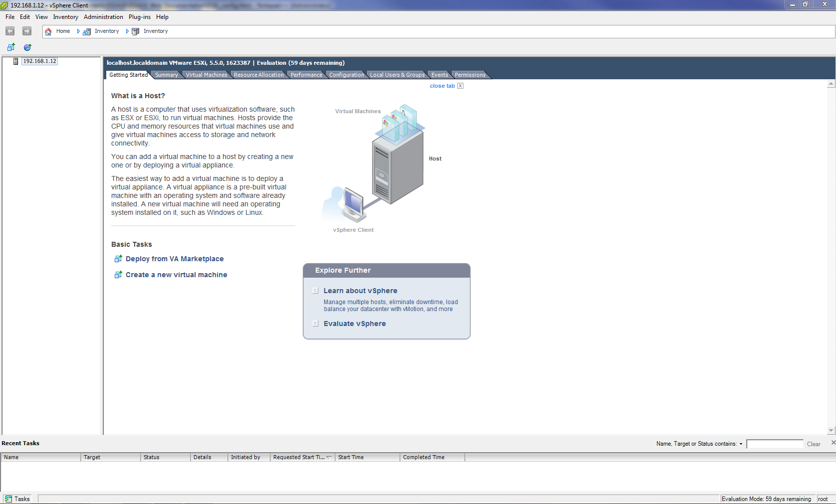Click the back navigation arrow
836x504 pixels.
tap(10, 31)
